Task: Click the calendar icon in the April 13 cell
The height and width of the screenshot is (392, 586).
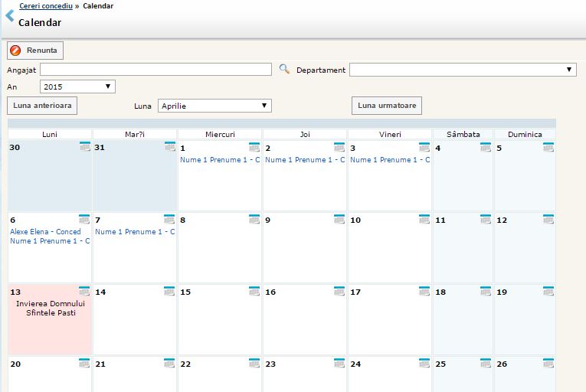Action: click(84, 291)
